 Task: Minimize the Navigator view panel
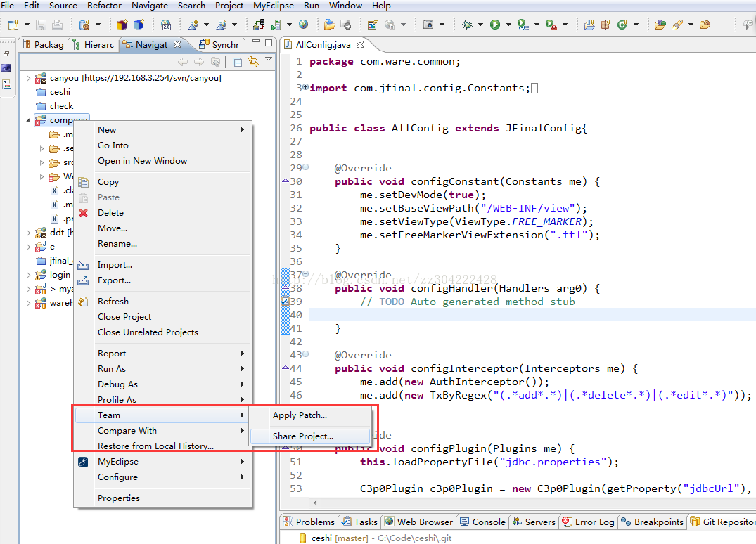(x=256, y=42)
